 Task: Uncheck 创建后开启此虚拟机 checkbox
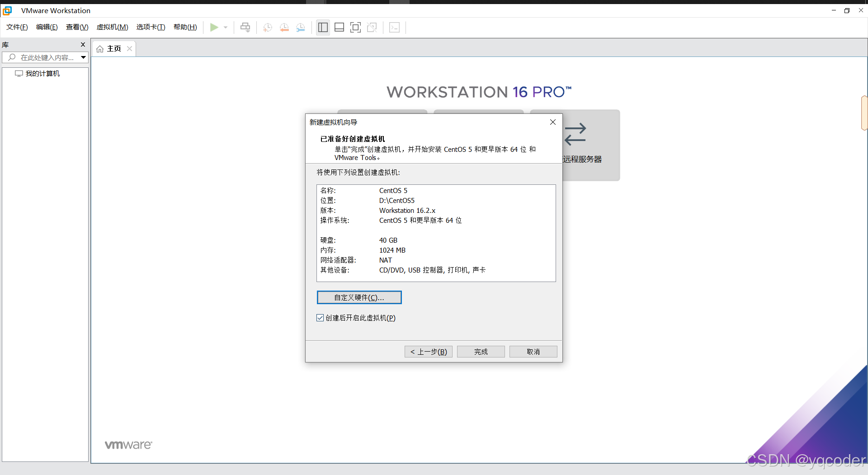click(320, 318)
